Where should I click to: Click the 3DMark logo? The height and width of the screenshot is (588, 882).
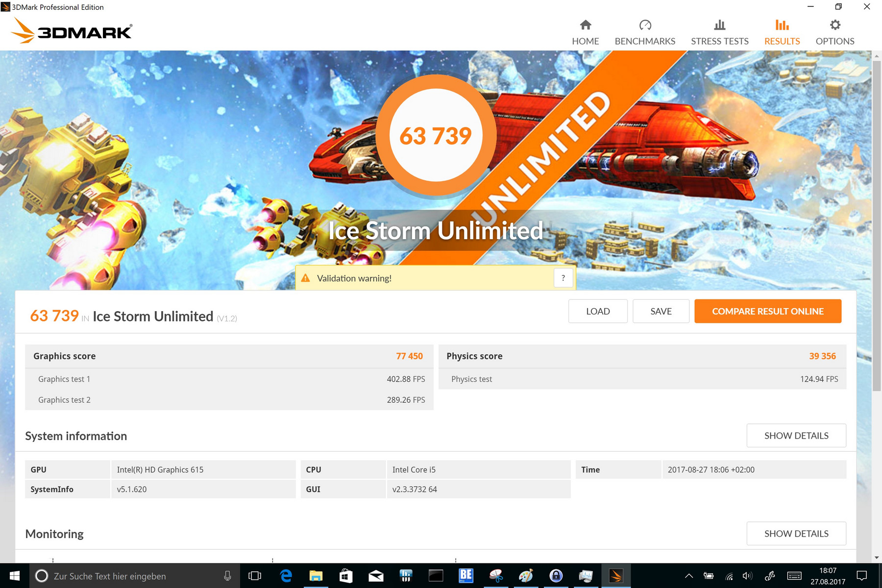(x=72, y=30)
